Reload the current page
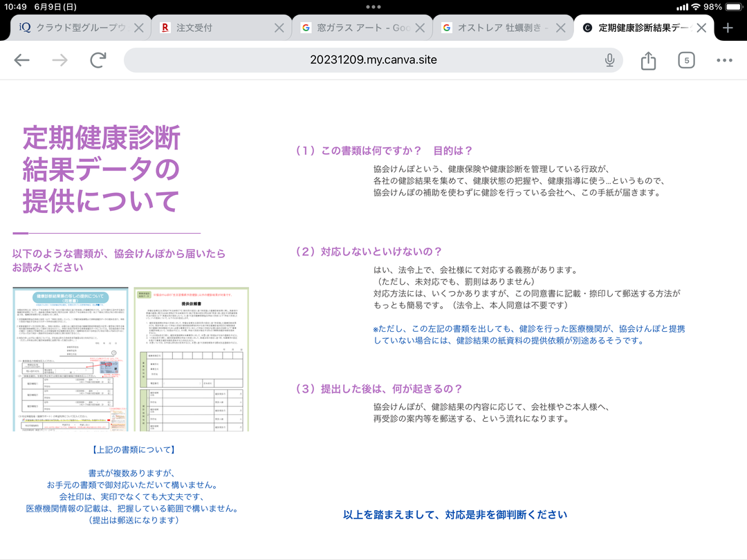This screenshot has height=560, width=747. click(98, 60)
